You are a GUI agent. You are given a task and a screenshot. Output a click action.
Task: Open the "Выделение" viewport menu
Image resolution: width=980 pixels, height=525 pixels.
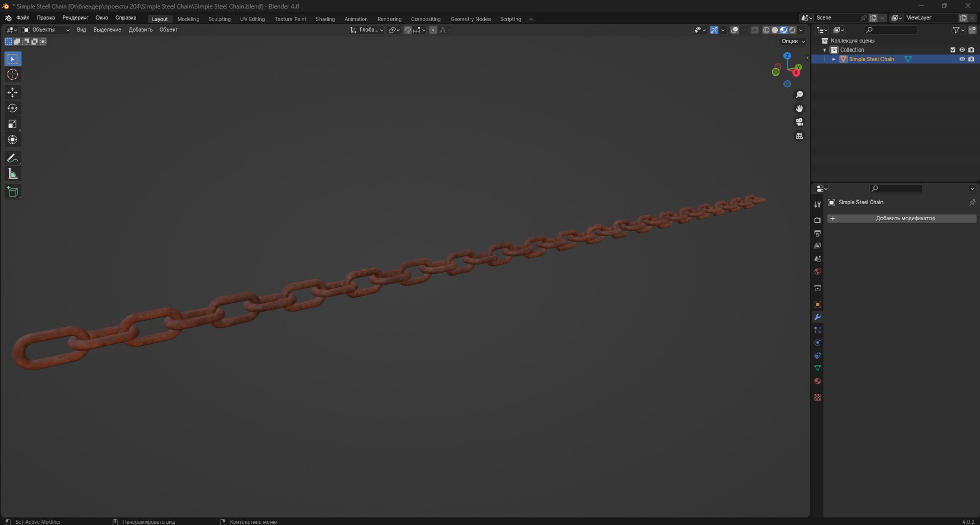(107, 30)
